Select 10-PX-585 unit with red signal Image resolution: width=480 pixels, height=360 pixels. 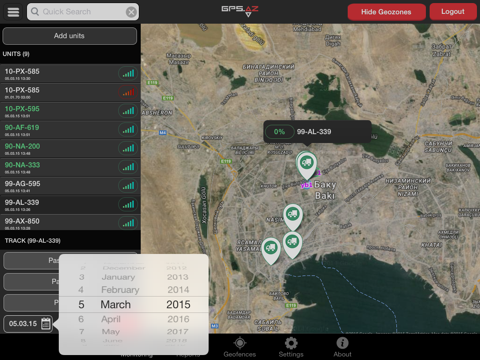coord(70,92)
